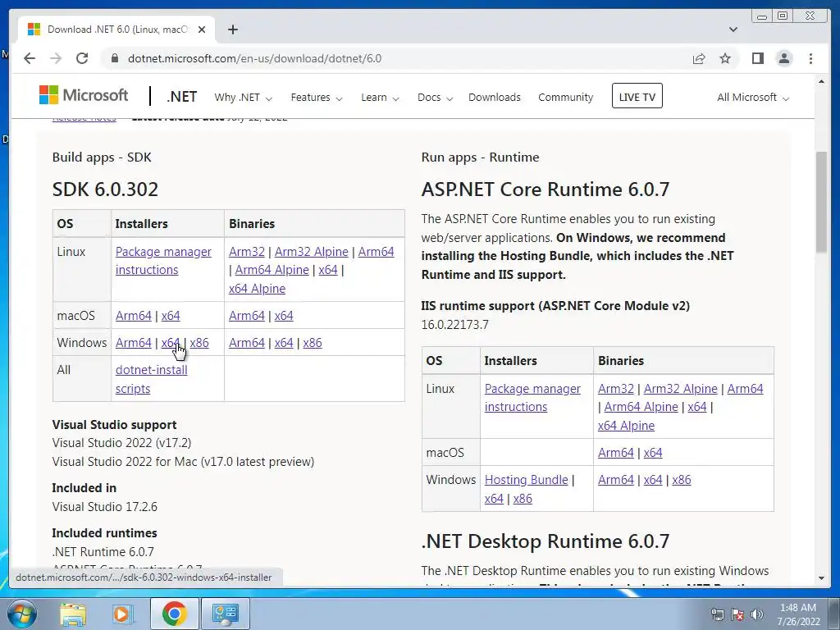Image resolution: width=840 pixels, height=630 pixels.
Task: Download ASP.NET Runtime Linux x64 Alpine binaries
Action: tap(626, 426)
